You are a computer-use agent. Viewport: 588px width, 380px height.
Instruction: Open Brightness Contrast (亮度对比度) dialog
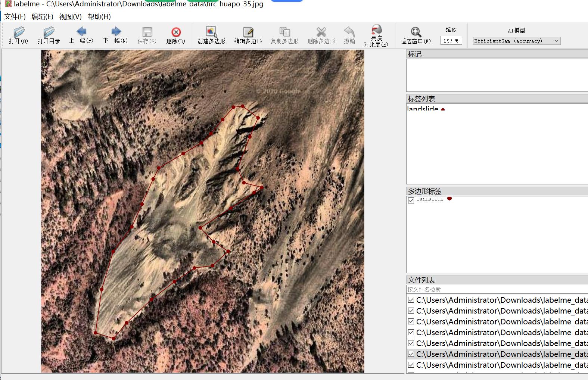coord(376,35)
